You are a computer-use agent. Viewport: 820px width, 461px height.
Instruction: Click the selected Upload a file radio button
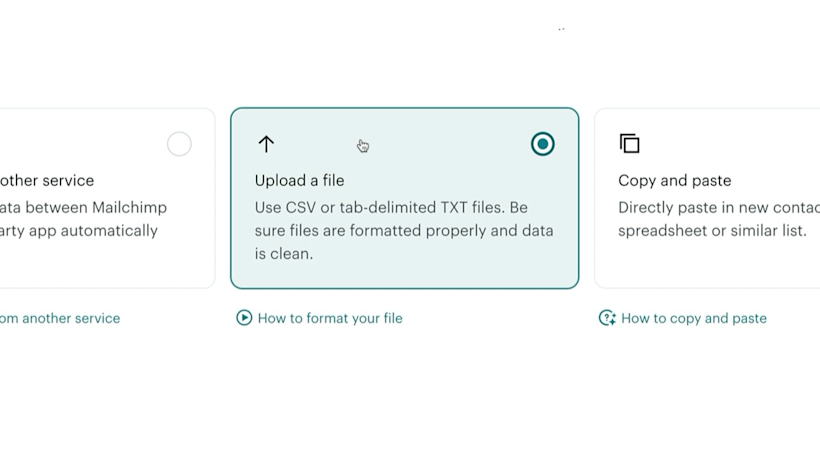542,144
